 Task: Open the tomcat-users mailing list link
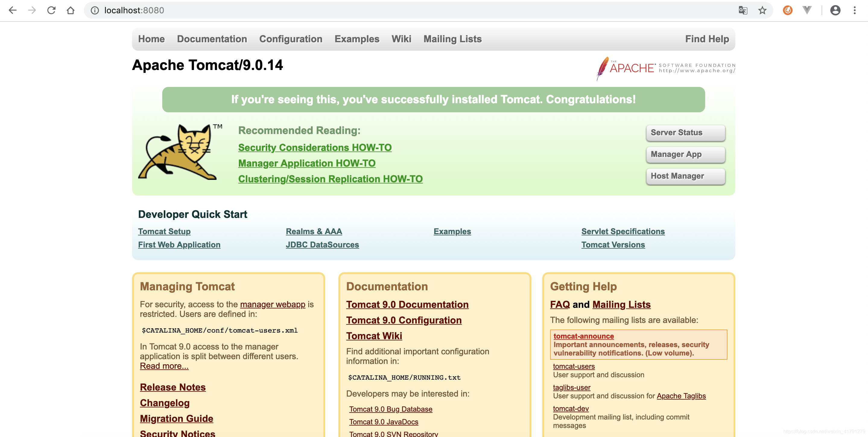click(x=574, y=366)
